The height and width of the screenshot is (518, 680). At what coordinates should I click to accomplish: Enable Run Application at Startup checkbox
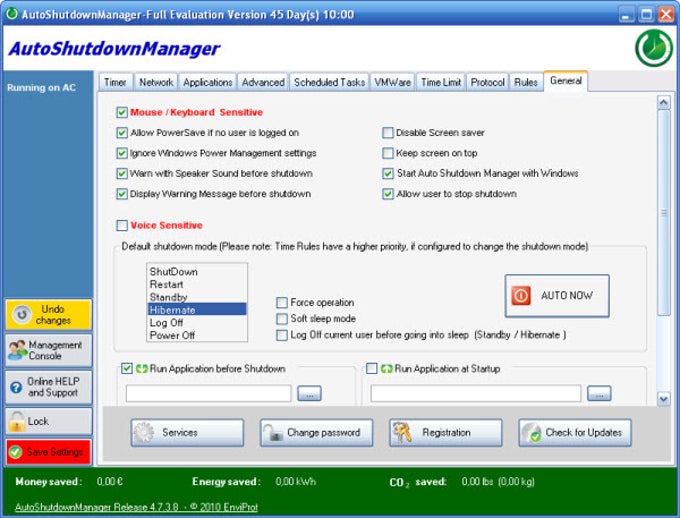(x=372, y=369)
